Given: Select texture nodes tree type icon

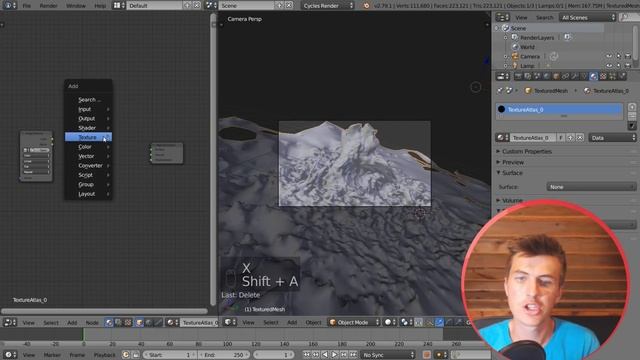Looking at the screenshot, I should (x=128, y=322).
